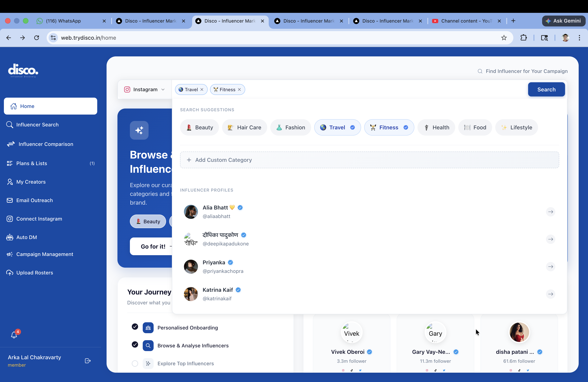Deselect the Travel suggestion chip
Viewport: 588px width, 382px height.
(337, 128)
